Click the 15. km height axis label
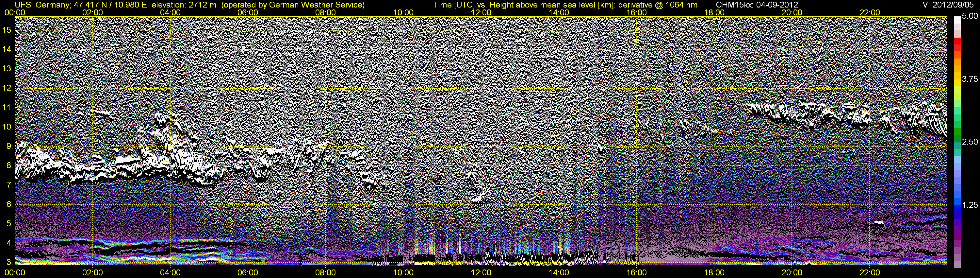 8,30
